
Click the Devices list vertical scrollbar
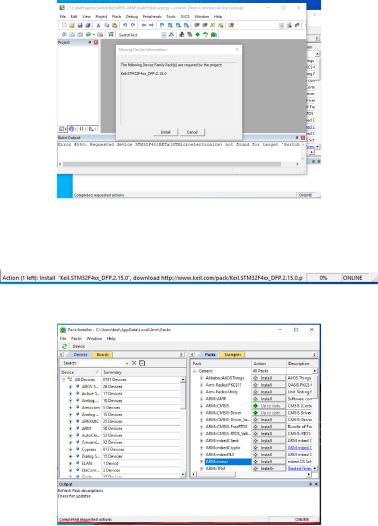tap(183, 427)
